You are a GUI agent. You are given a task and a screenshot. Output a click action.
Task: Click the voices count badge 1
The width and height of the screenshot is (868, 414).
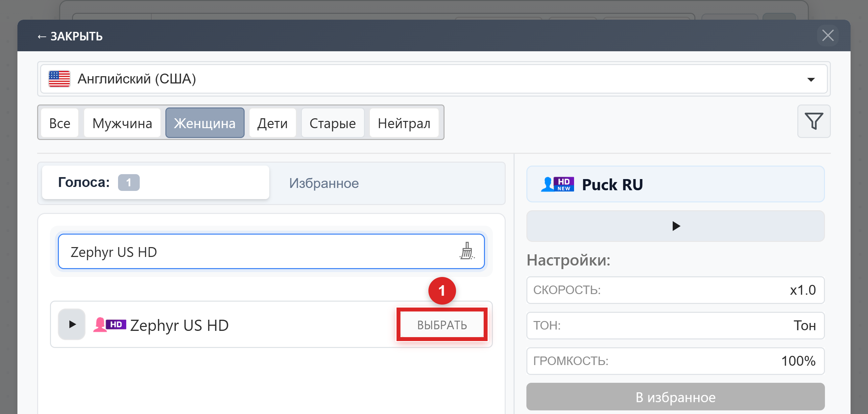tap(128, 182)
